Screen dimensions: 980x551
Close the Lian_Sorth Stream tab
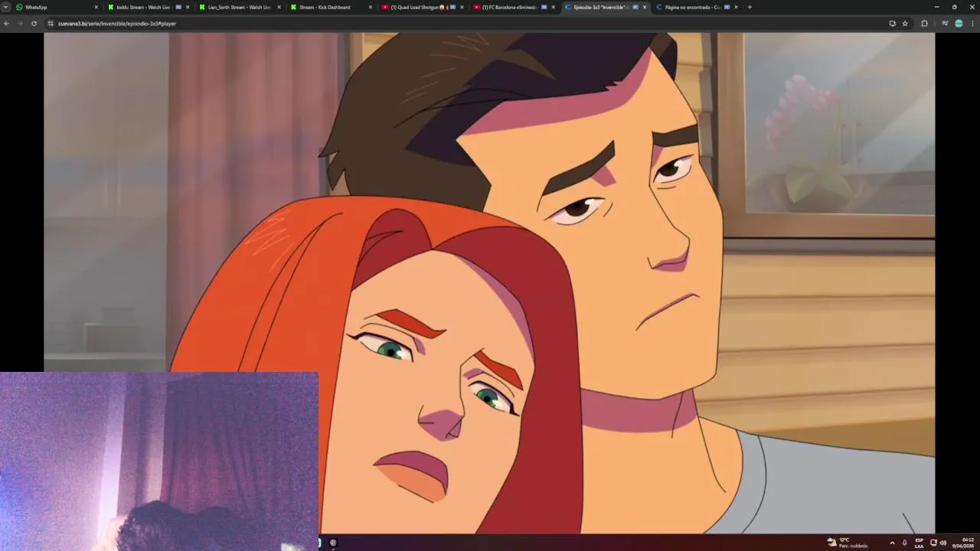279,7
